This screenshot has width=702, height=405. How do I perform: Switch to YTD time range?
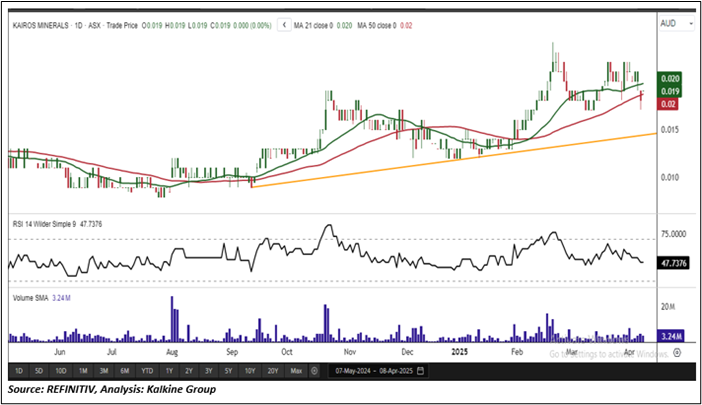click(x=147, y=371)
